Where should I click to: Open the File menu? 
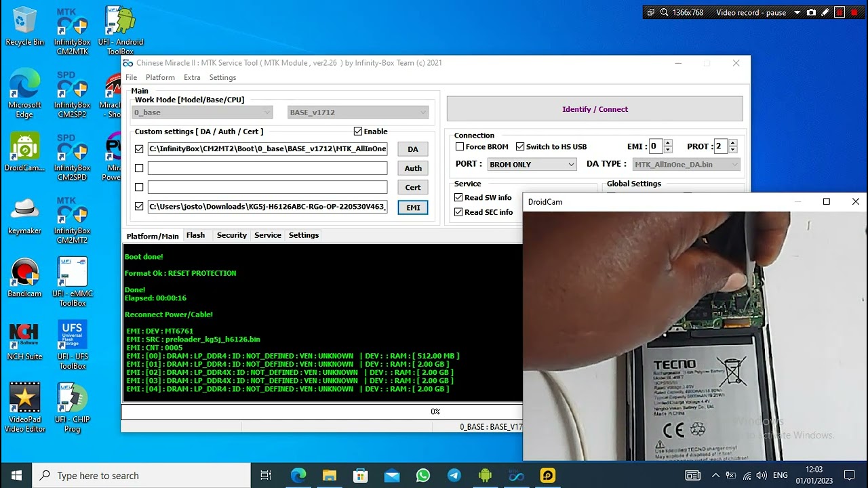coord(132,77)
